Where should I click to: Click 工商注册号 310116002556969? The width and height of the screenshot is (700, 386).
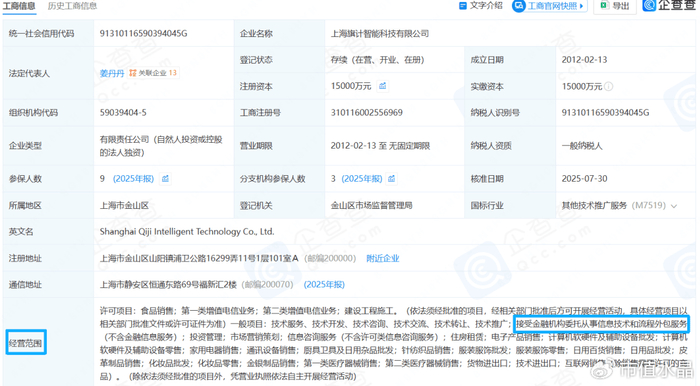pos(367,112)
